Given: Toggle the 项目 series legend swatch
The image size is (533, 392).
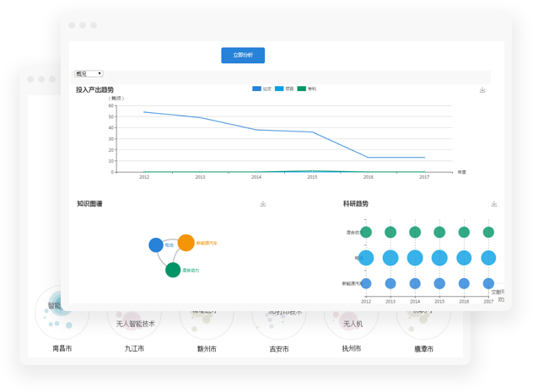Looking at the screenshot, I should [279, 89].
